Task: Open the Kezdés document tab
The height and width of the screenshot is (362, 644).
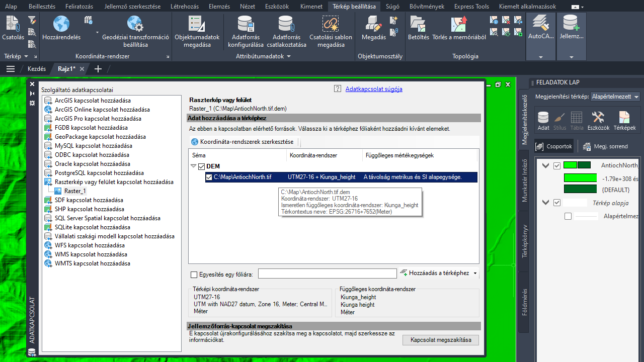Action: point(37,69)
